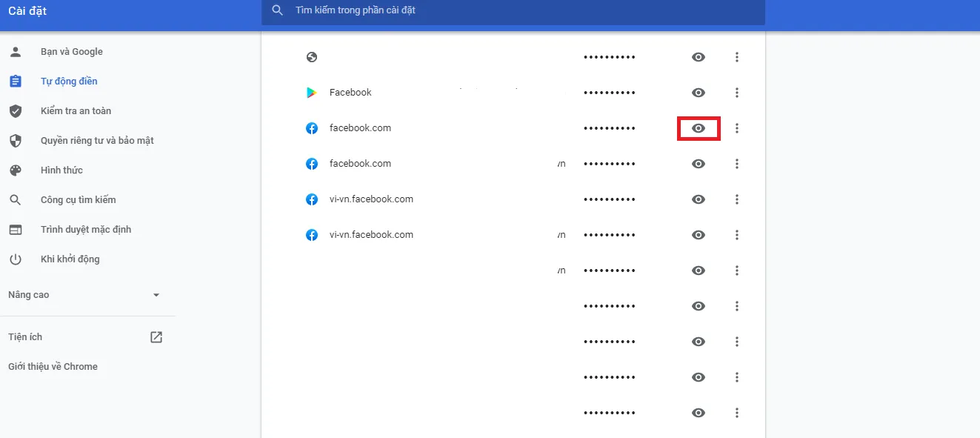980x438 pixels.
Task: Click the Trình duyệt mặc định icon
Action: [16, 229]
